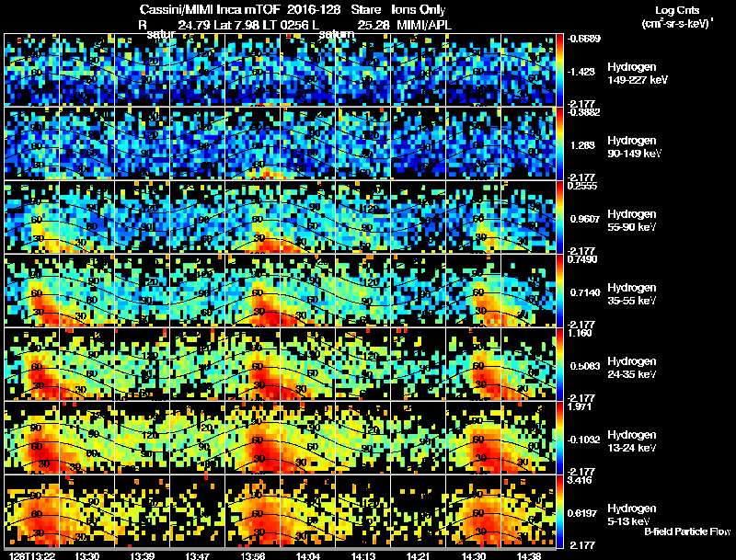Click the "0.7140" colorbar midpoint value

(585, 292)
